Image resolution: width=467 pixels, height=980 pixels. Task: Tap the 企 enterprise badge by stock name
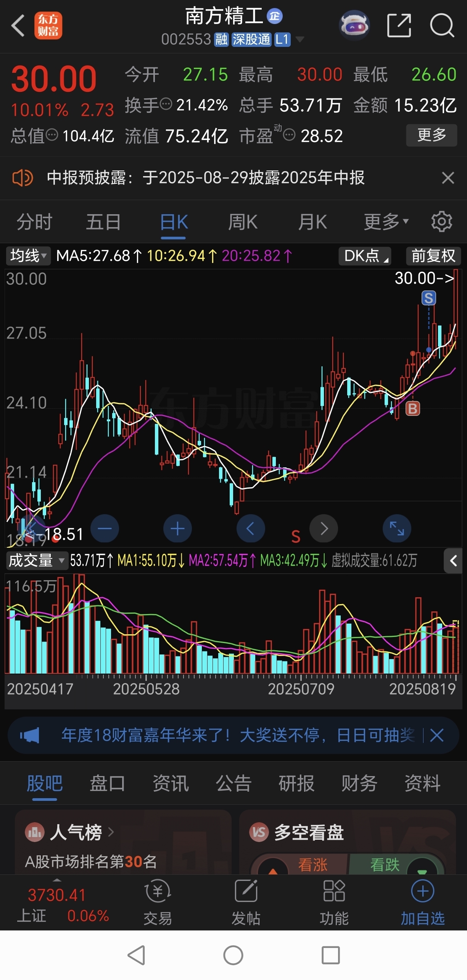coord(274,16)
